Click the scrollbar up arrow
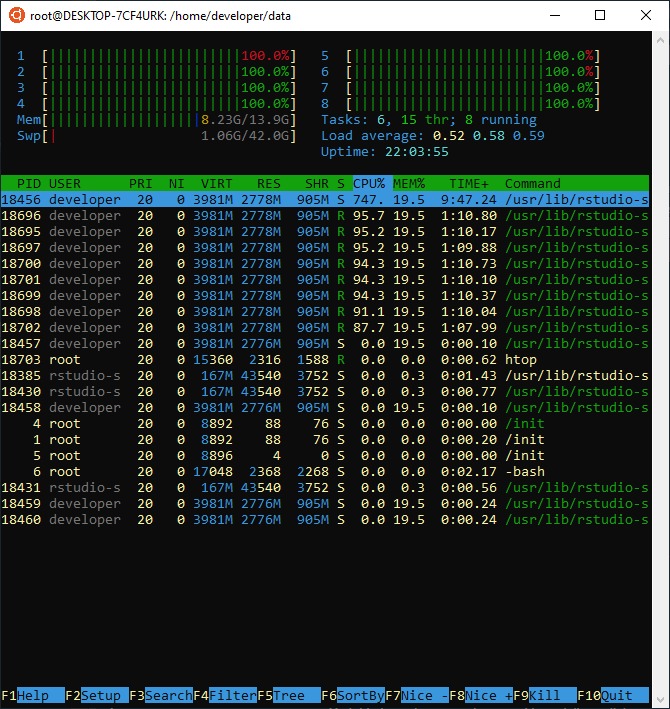 (661, 40)
